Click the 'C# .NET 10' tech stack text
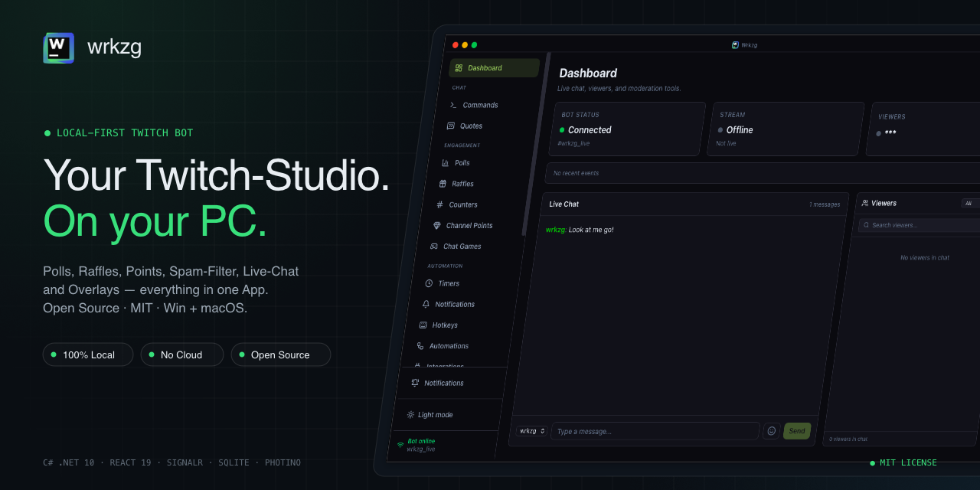 [x=69, y=462]
